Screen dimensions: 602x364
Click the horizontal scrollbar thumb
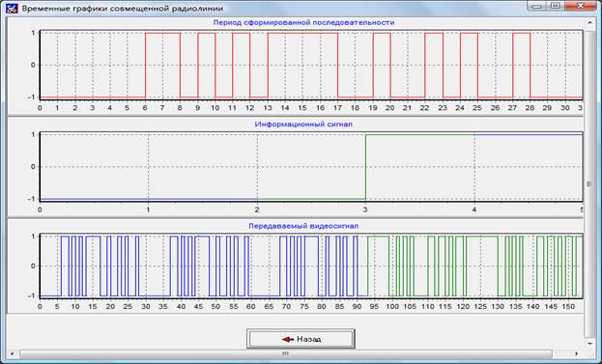(286, 353)
